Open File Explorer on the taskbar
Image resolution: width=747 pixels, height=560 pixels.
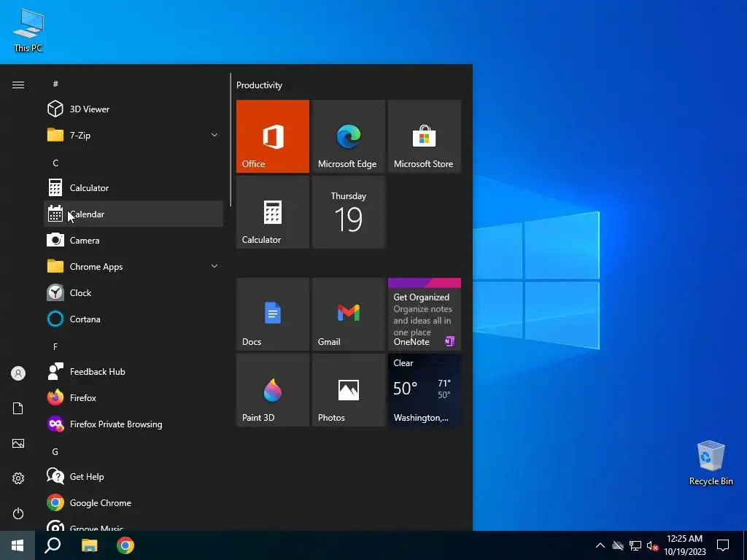tap(89, 545)
